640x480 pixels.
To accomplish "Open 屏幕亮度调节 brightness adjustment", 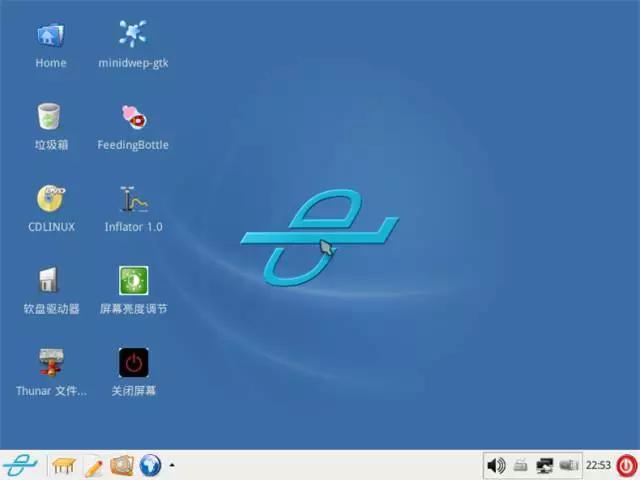I will click(133, 282).
